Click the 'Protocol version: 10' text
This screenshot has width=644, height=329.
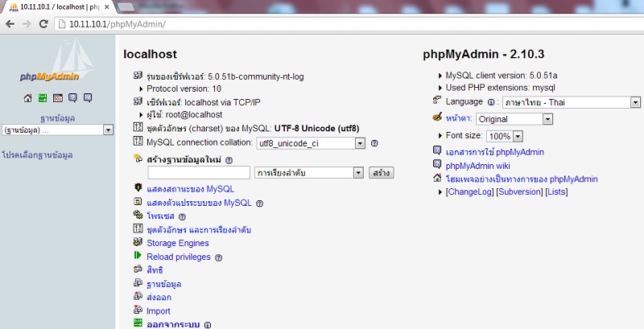[184, 88]
